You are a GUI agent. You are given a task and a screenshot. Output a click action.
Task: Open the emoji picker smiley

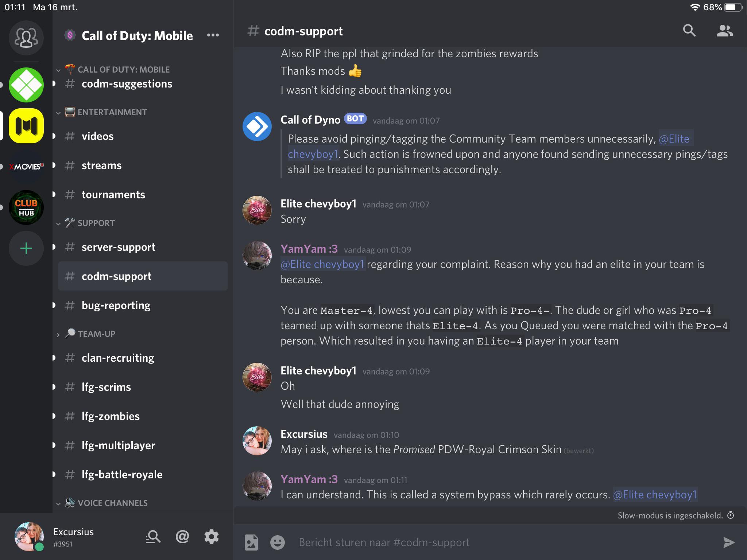pos(278,542)
